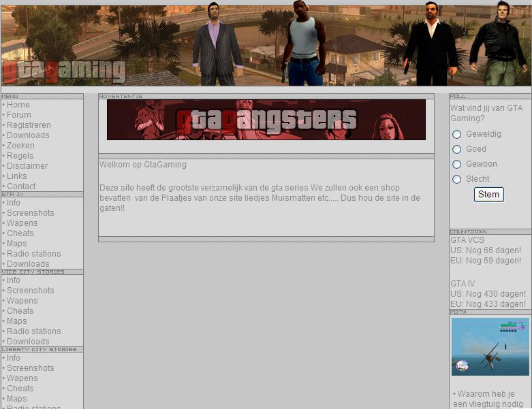Open Downloads under GTA IV

[x=28, y=263]
